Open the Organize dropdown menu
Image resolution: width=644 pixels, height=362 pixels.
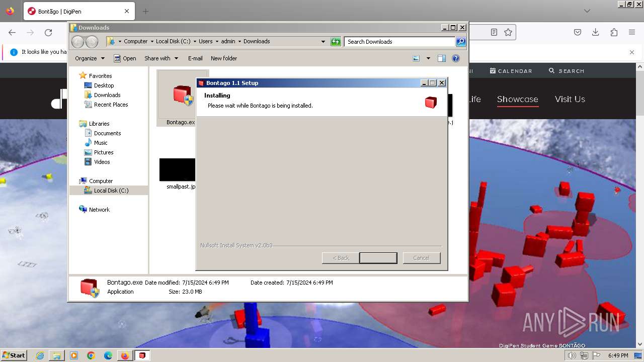click(90, 58)
